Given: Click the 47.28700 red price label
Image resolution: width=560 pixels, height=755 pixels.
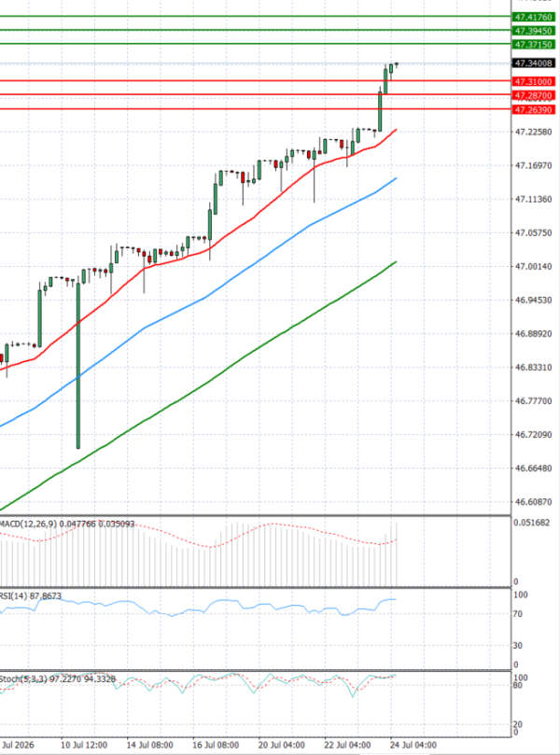Looking at the screenshot, I should pos(533,96).
